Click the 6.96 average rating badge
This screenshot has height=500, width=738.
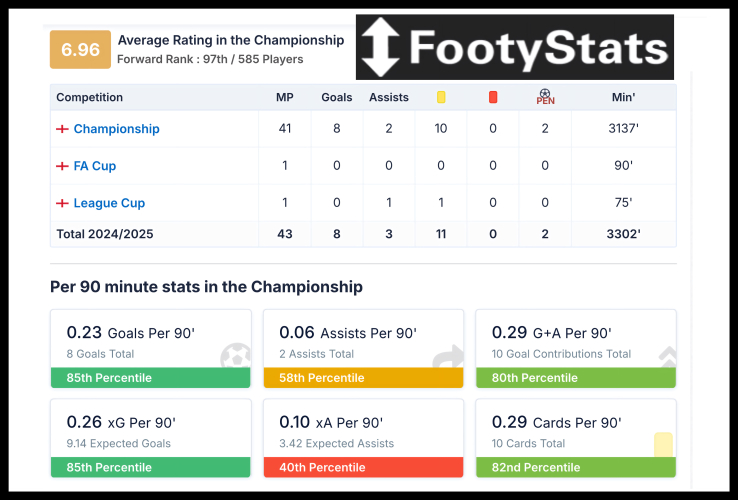point(80,50)
